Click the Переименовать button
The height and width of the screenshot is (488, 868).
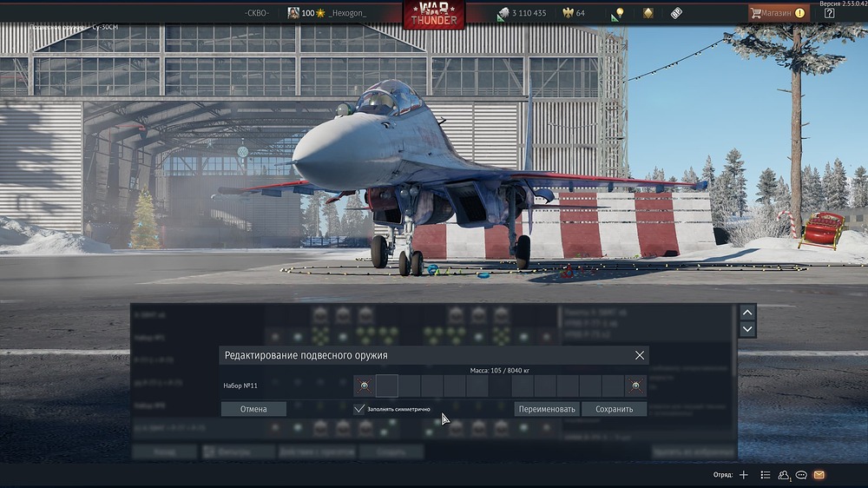(x=546, y=409)
